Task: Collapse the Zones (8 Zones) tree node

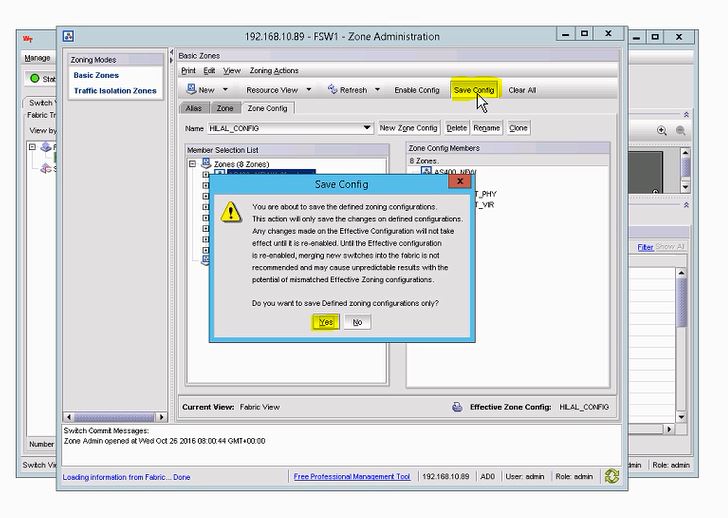Action: pos(192,164)
